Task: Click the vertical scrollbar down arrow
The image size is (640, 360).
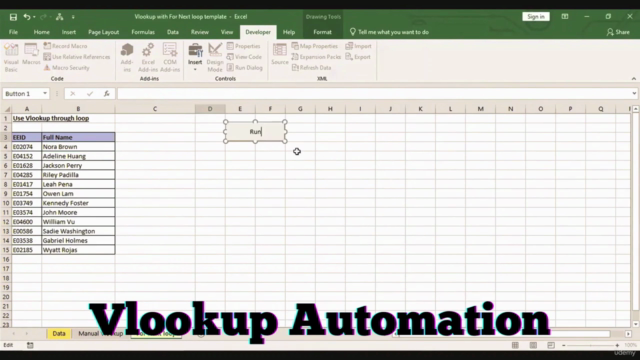Action: pos(636,324)
